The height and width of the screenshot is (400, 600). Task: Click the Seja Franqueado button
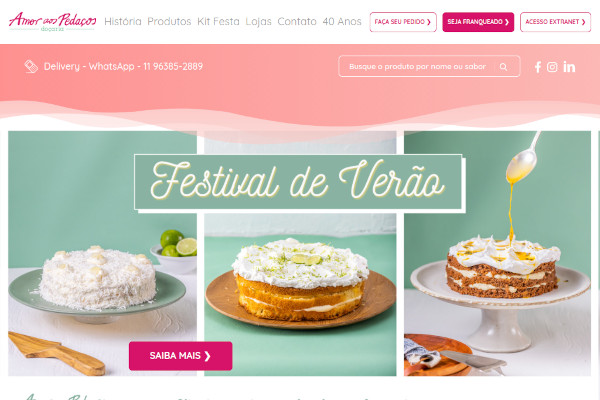point(478,22)
